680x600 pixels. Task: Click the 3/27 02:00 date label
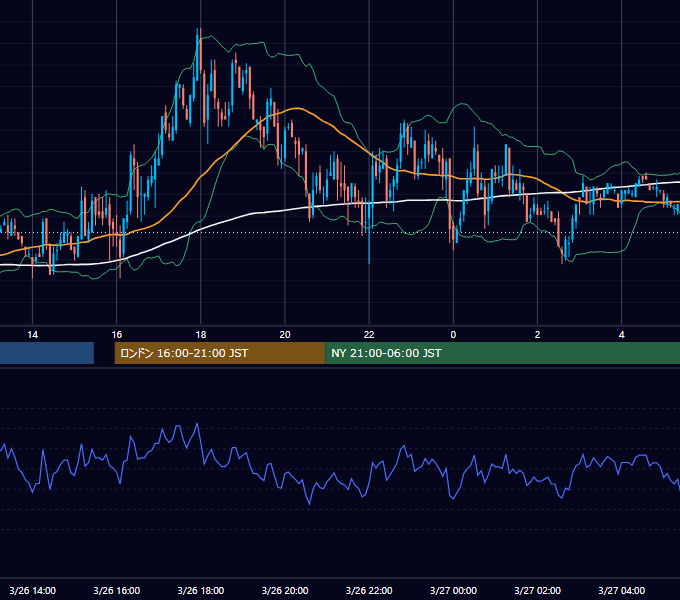coord(537,590)
